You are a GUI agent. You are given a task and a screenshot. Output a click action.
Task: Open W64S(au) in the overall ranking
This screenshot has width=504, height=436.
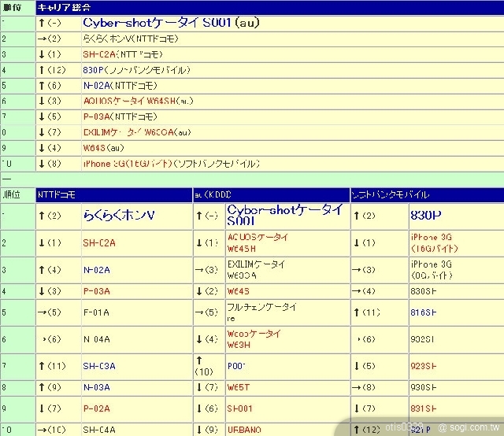click(x=103, y=148)
